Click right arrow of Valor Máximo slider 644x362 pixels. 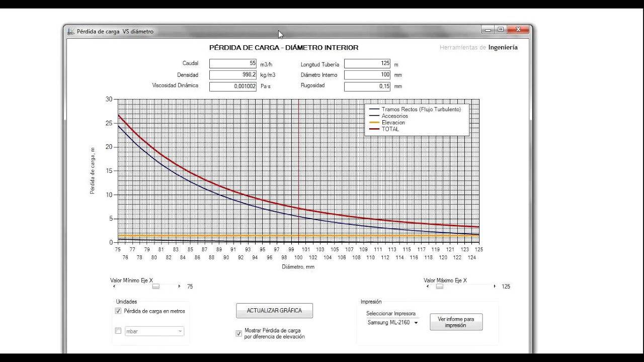pyautogui.click(x=495, y=287)
